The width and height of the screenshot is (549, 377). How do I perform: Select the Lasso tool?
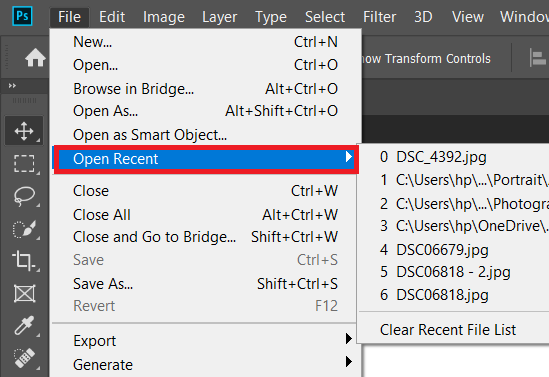click(x=24, y=196)
